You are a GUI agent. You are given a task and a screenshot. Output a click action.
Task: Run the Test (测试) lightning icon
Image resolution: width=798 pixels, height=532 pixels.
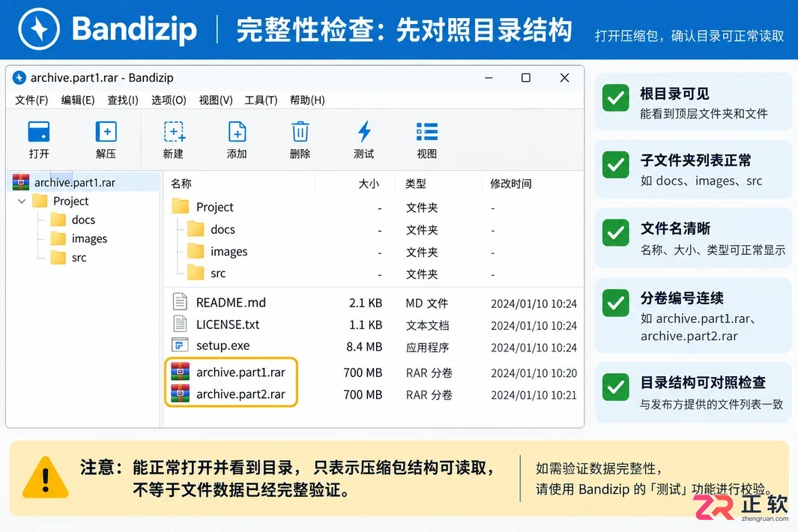pyautogui.click(x=364, y=131)
